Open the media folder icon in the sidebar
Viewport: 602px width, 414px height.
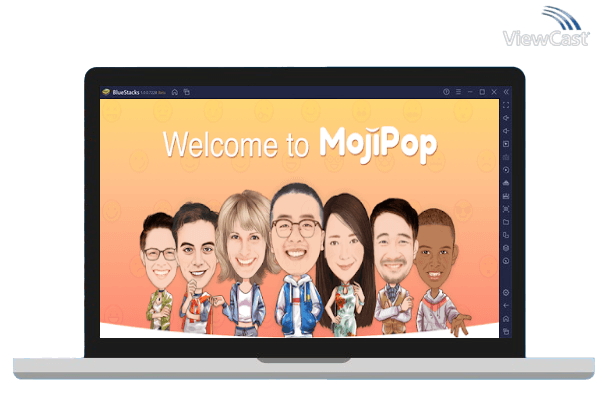pos(506,222)
